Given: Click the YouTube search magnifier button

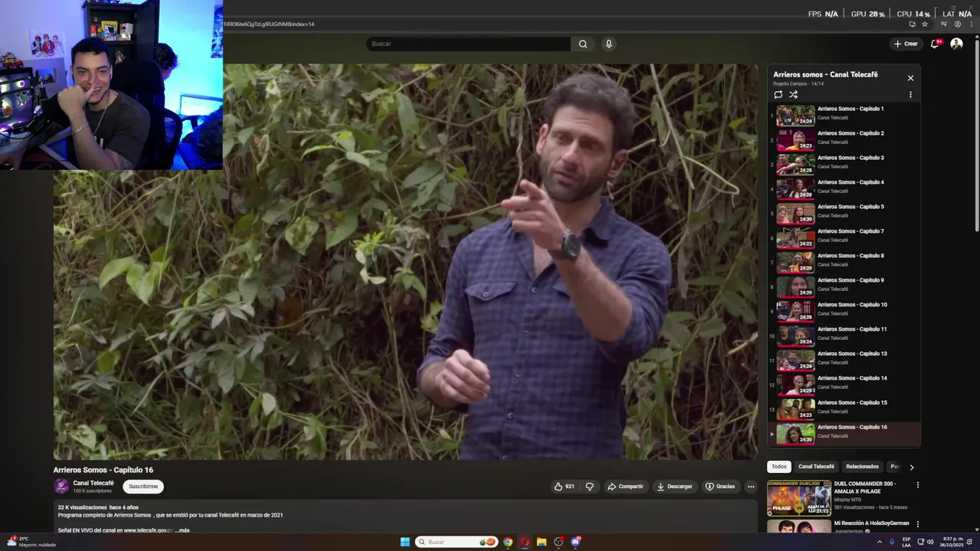Looking at the screenshot, I should (583, 44).
